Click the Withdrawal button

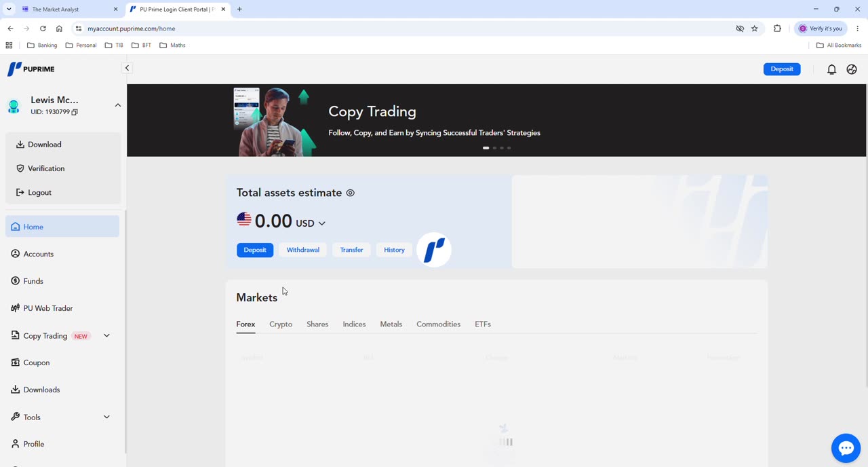coord(303,250)
